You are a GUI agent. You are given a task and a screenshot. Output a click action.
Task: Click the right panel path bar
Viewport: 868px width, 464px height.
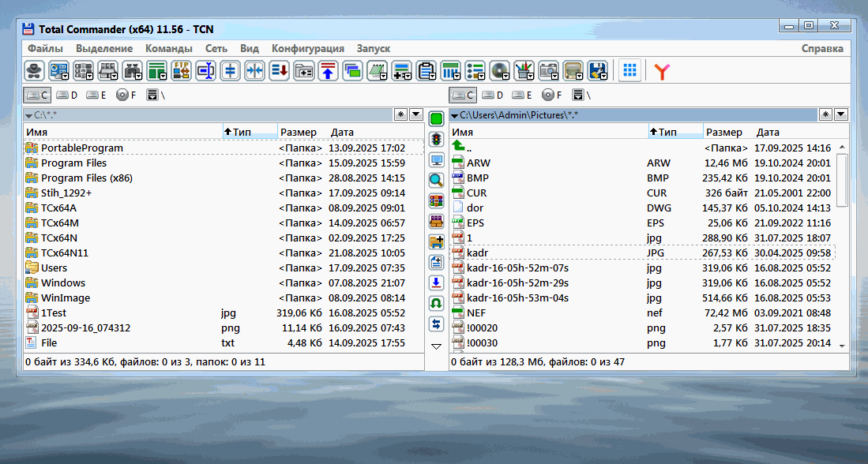tap(633, 115)
